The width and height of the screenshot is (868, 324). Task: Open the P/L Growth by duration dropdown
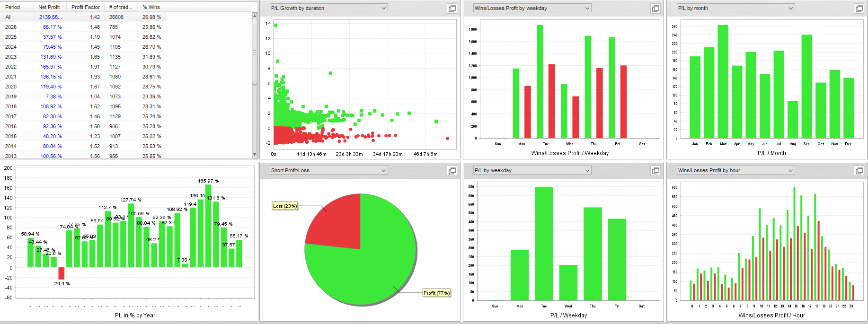click(328, 8)
